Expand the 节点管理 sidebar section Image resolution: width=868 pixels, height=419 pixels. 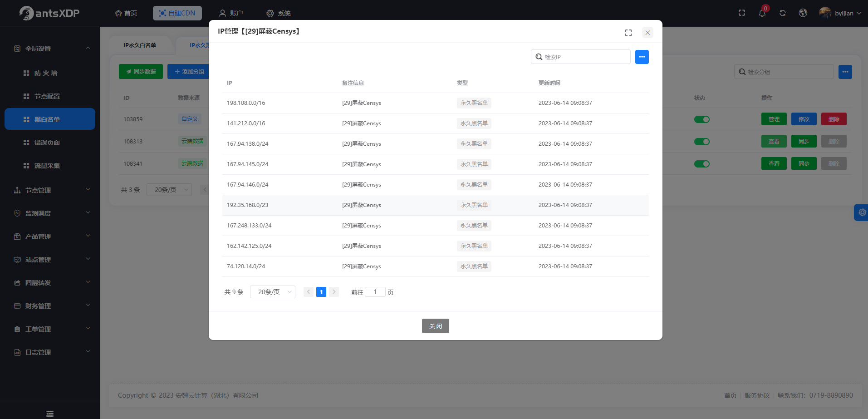coord(50,190)
